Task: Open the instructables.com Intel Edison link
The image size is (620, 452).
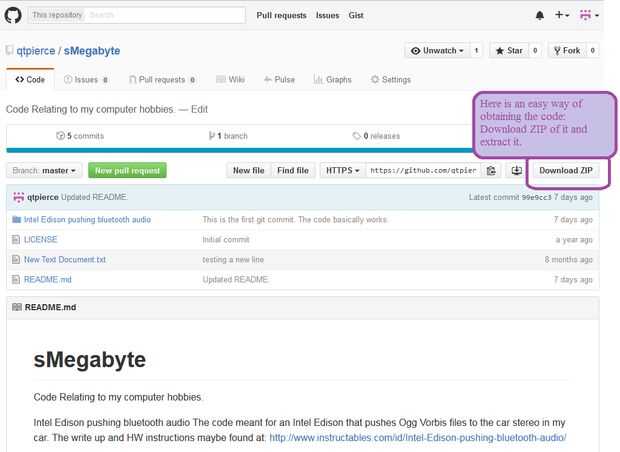Action: [x=418, y=438]
